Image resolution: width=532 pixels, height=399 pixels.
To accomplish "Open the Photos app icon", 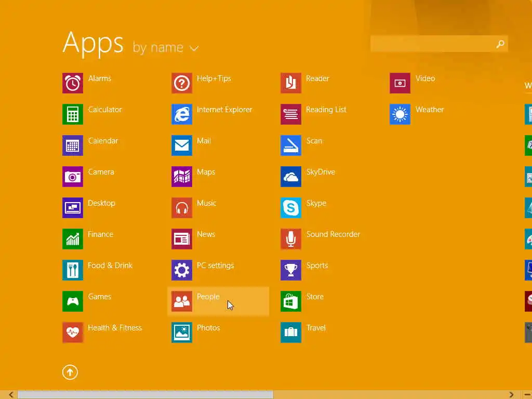I will pyautogui.click(x=182, y=332).
